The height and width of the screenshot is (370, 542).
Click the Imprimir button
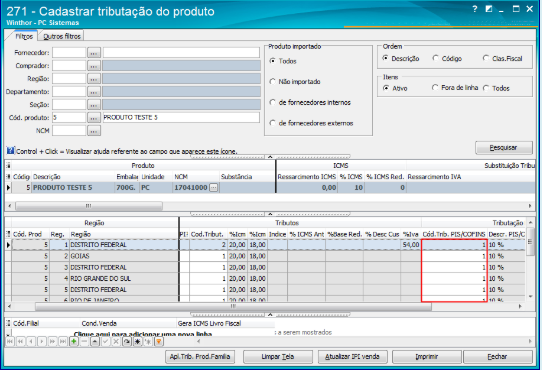point(427,357)
